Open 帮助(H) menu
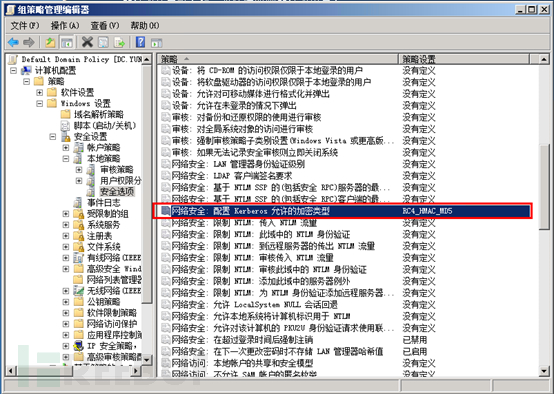 [x=145, y=25]
